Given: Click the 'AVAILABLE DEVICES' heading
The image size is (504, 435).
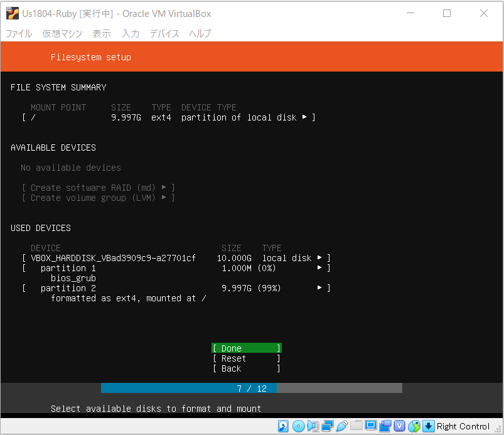Looking at the screenshot, I should point(53,148).
